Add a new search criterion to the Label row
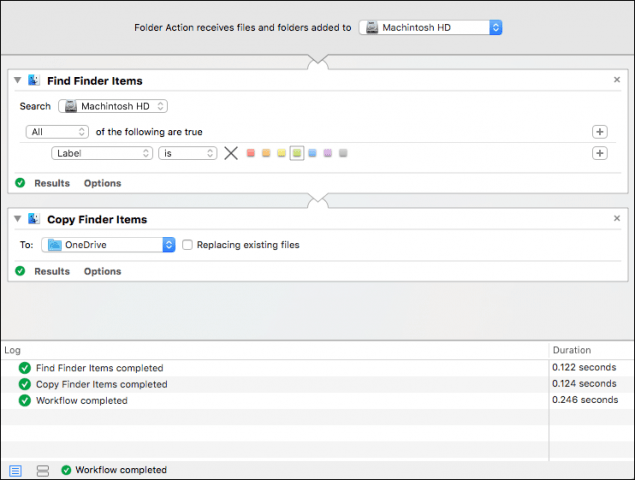This screenshot has width=635, height=480. (600, 153)
